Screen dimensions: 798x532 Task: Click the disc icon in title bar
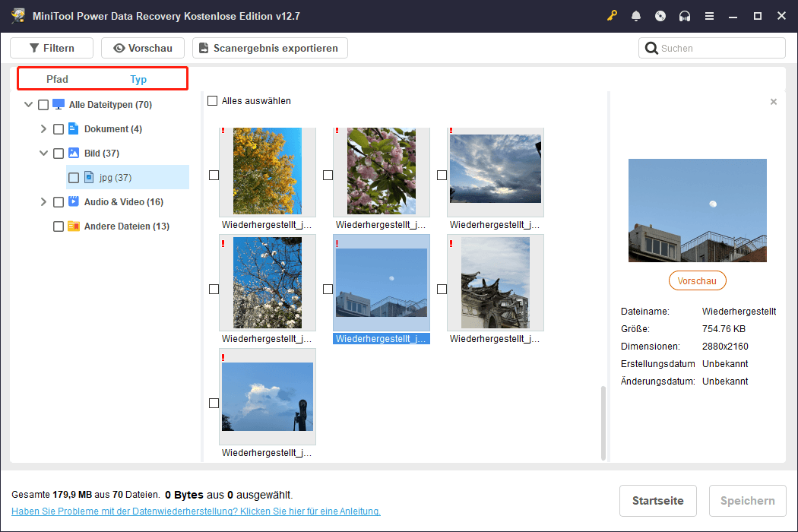click(x=660, y=16)
